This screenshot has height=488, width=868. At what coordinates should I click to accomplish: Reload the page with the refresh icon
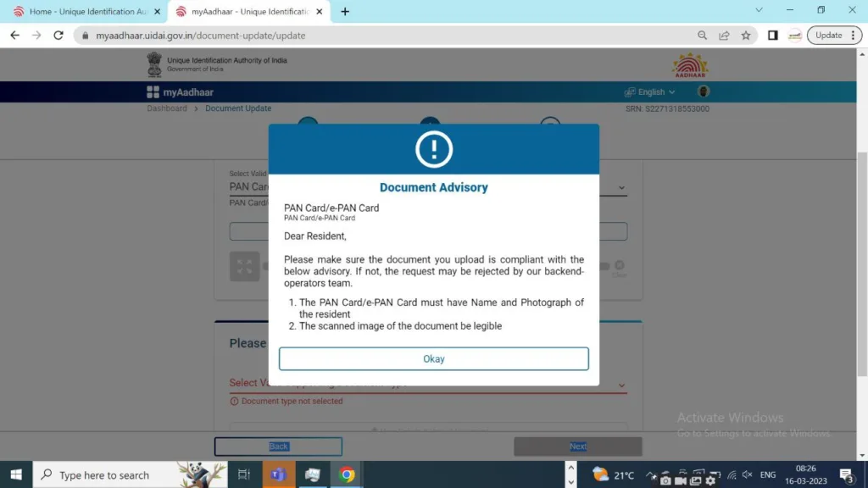[x=58, y=36]
